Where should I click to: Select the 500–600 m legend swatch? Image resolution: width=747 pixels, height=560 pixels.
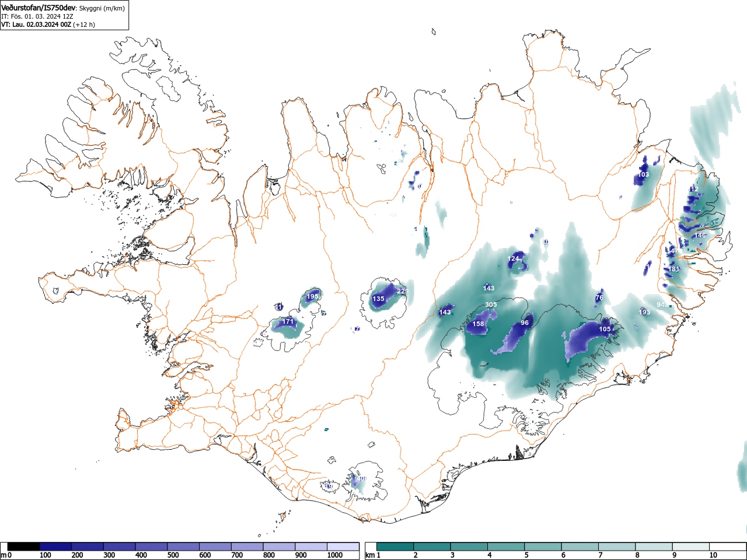click(183, 547)
